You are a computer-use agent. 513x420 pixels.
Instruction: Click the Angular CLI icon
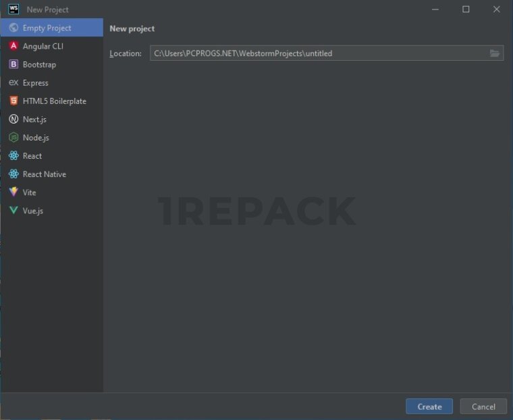13,47
